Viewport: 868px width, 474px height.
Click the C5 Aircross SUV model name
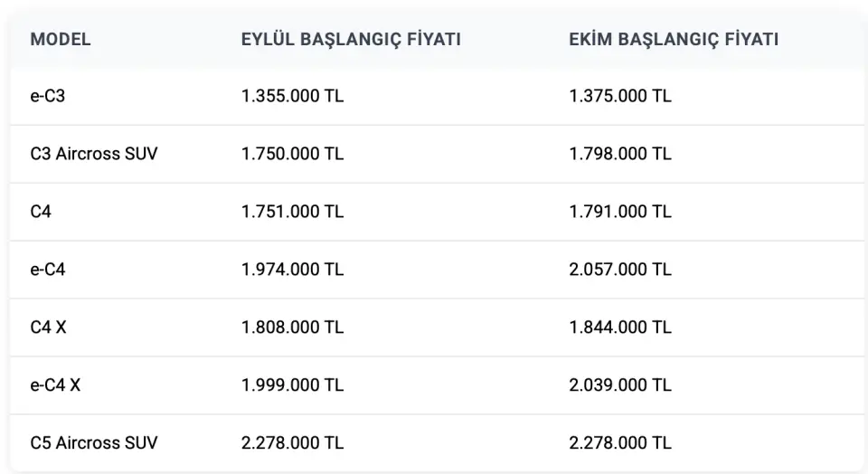[94, 443]
